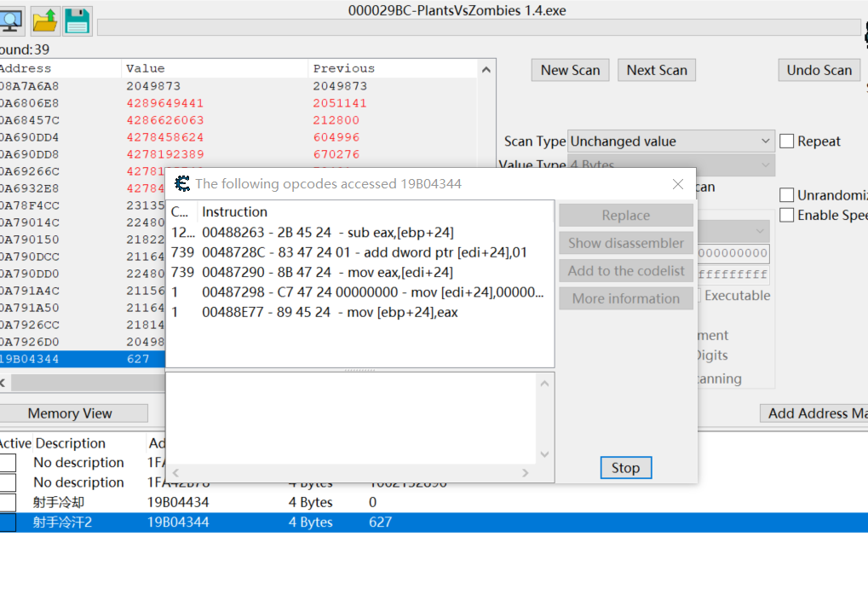
Task: Click scroll left arrow in dialog lower pane
Action: (x=176, y=472)
